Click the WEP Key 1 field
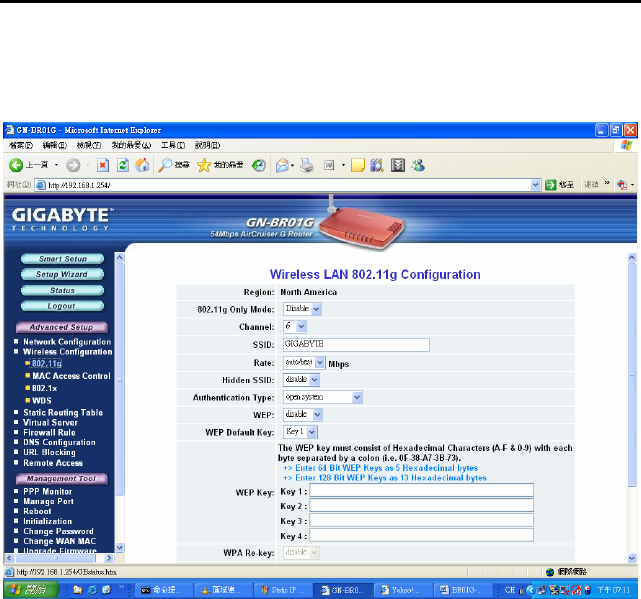Screen dimensions: 641x599 421,490
